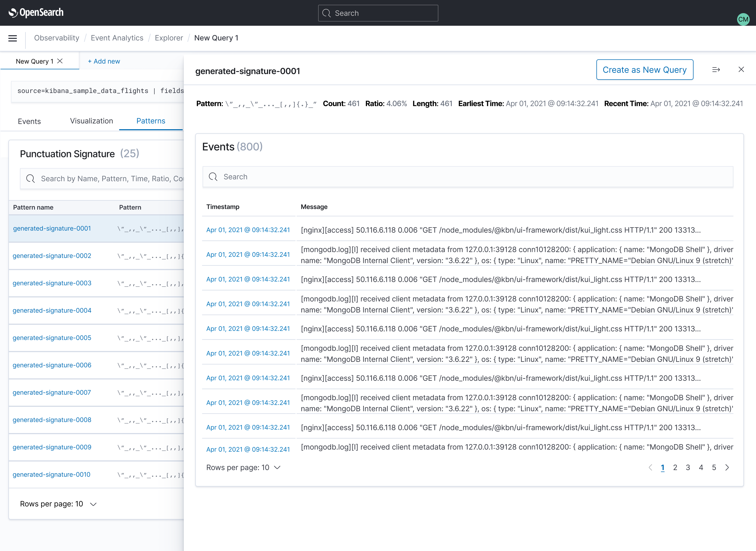The width and height of the screenshot is (756, 551).
Task: Click Add new query tab
Action: (x=104, y=61)
